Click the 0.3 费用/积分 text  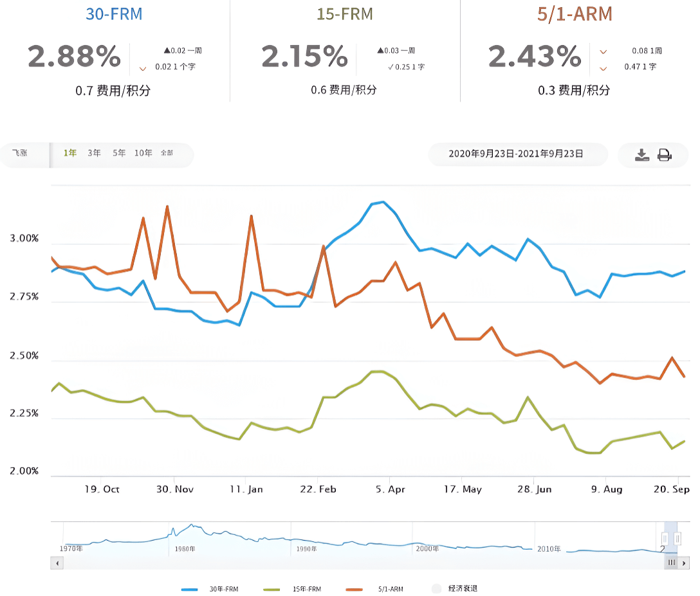(574, 91)
